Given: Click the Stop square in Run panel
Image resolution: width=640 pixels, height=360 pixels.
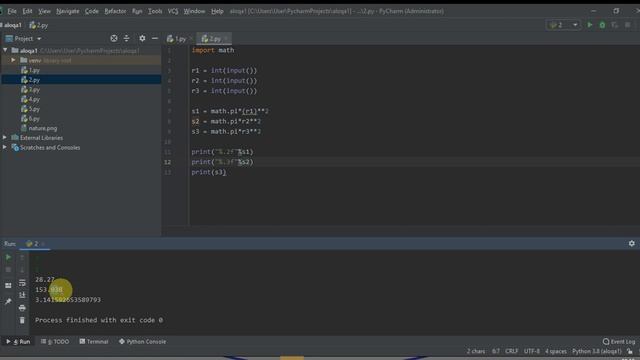Looking at the screenshot, I should pyautogui.click(x=8, y=270).
